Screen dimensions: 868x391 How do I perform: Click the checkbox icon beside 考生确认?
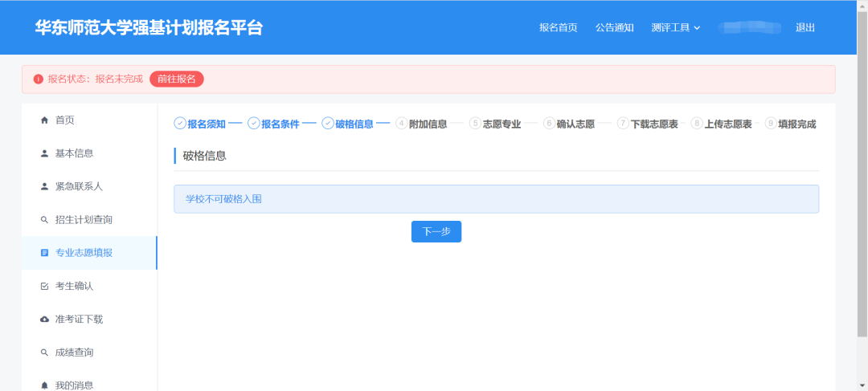coord(44,287)
